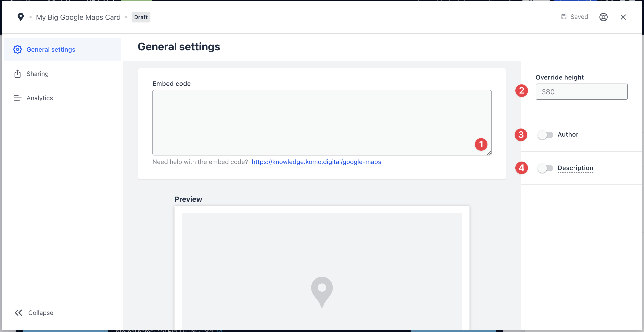The height and width of the screenshot is (332, 644).
Task: Open the Sharing section
Action: (38, 74)
